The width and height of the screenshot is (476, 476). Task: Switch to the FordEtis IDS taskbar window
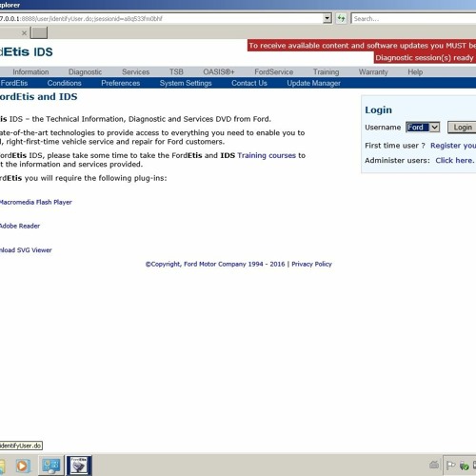pos(79,466)
